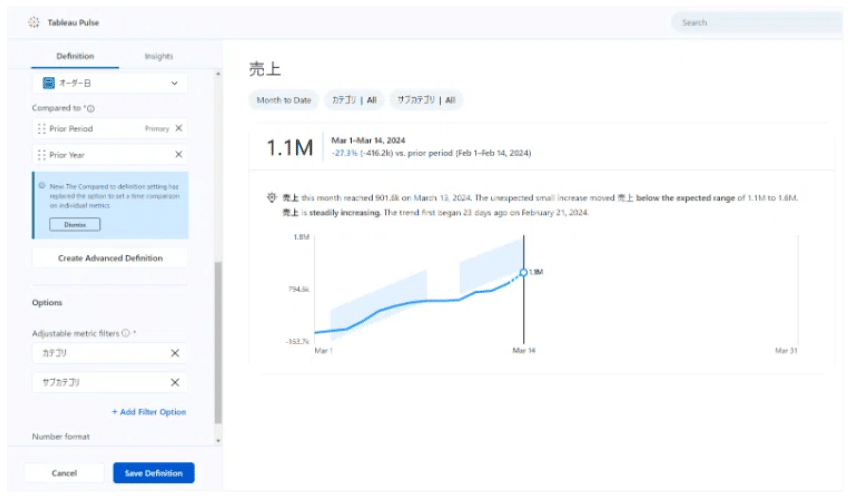This screenshot has height=501, width=868.
Task: Open the Month to Date filter pill
Action: [283, 100]
